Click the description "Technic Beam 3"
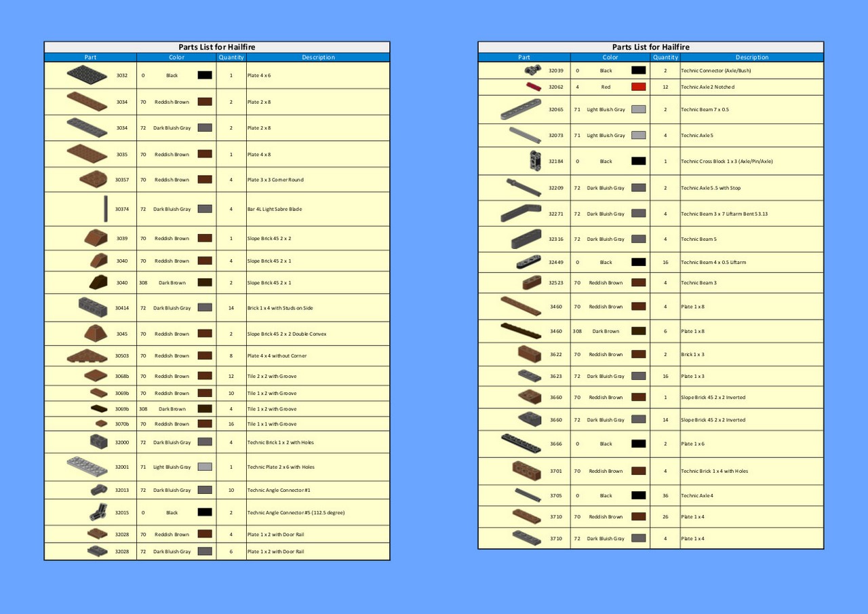 (x=698, y=283)
